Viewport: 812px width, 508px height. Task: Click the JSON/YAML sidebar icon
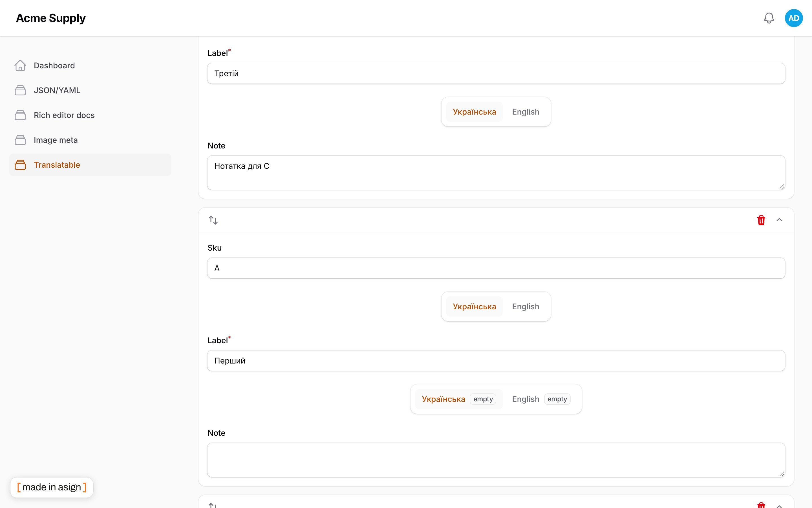click(20, 90)
